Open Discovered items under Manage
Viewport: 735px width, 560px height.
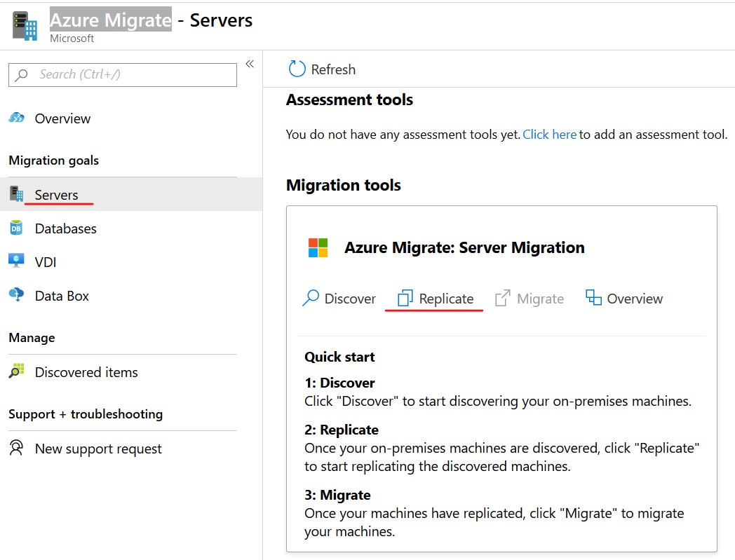coord(86,372)
